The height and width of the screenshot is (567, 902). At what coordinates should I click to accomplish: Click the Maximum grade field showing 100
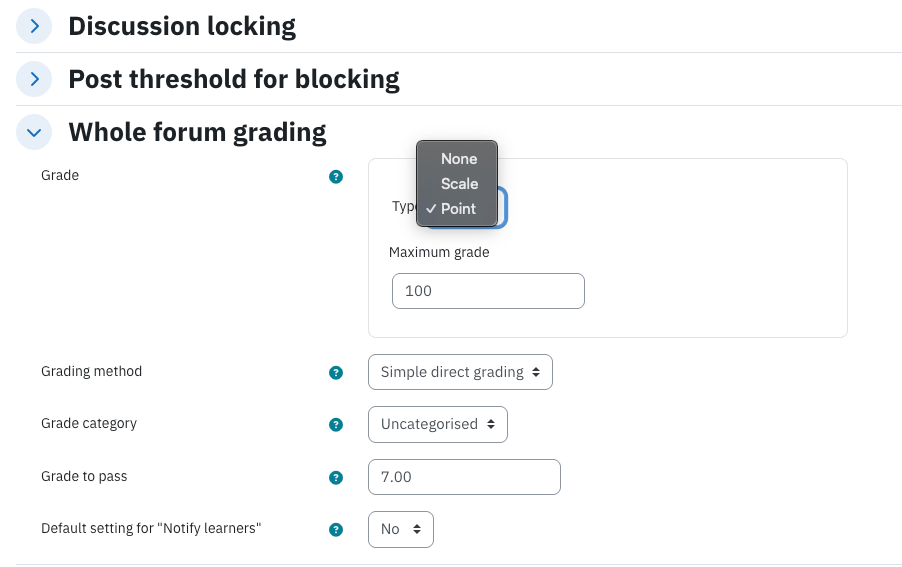(488, 291)
